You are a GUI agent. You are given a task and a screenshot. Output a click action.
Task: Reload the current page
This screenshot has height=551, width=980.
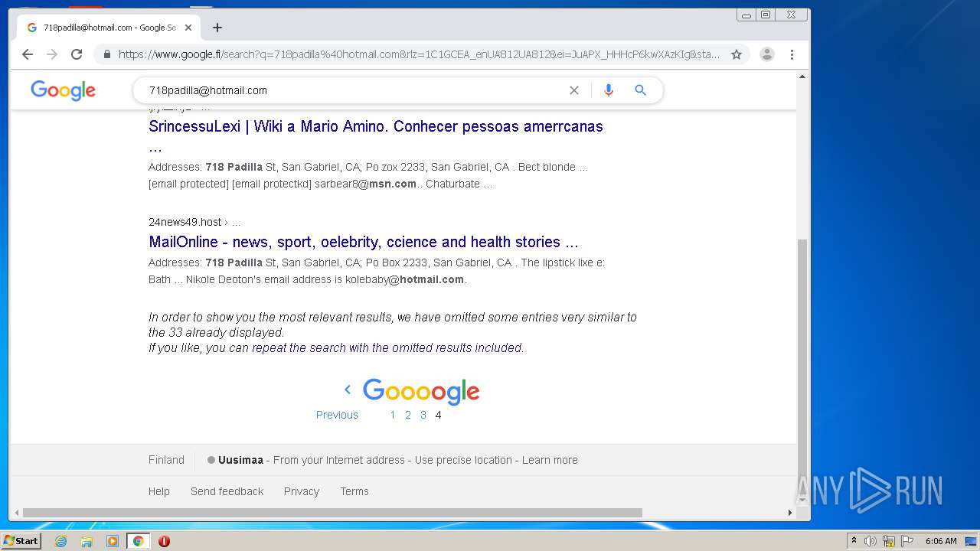pos(77,54)
